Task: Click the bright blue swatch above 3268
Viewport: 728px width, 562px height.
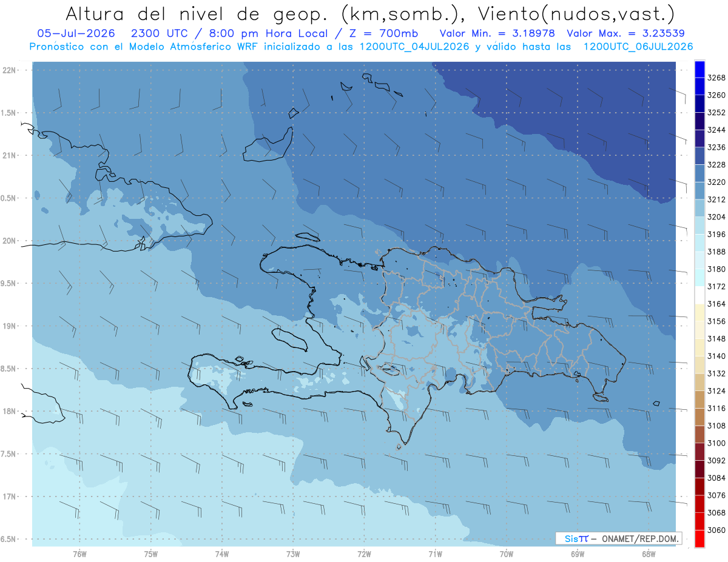Action: 699,69
